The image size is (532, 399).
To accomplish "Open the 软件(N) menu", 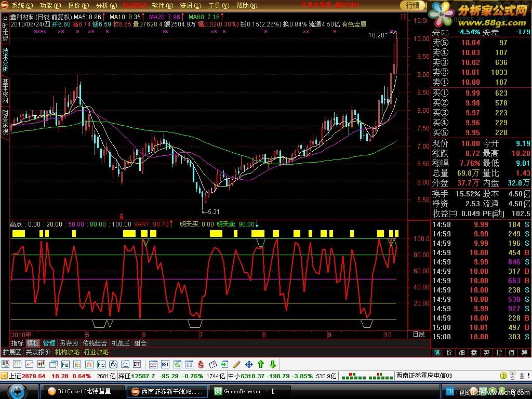I will pos(163,5).
